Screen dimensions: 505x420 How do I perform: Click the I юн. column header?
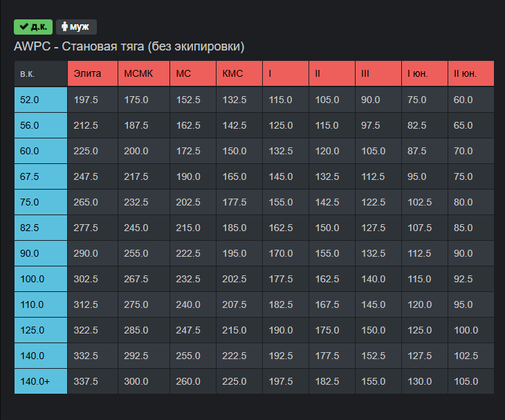coord(425,73)
